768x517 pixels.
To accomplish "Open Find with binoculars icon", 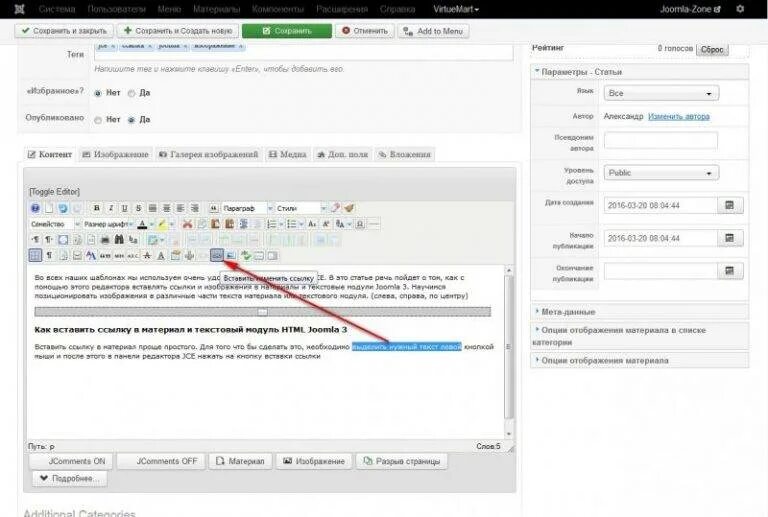I will [x=119, y=240].
